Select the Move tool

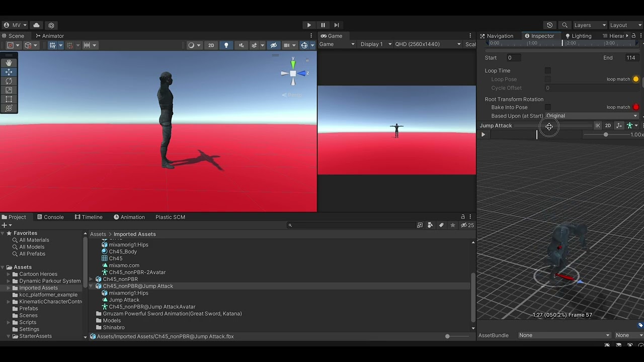[9, 72]
